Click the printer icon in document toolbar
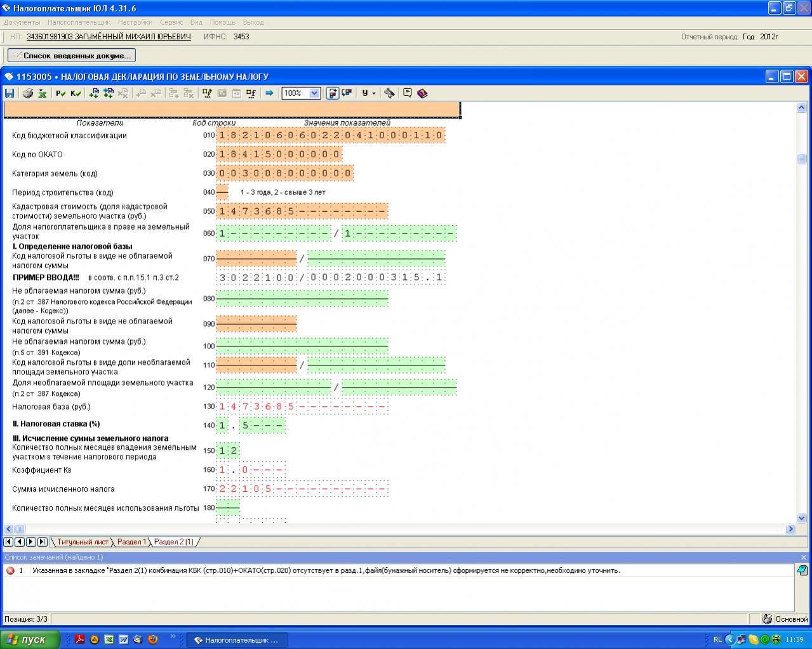 point(28,93)
